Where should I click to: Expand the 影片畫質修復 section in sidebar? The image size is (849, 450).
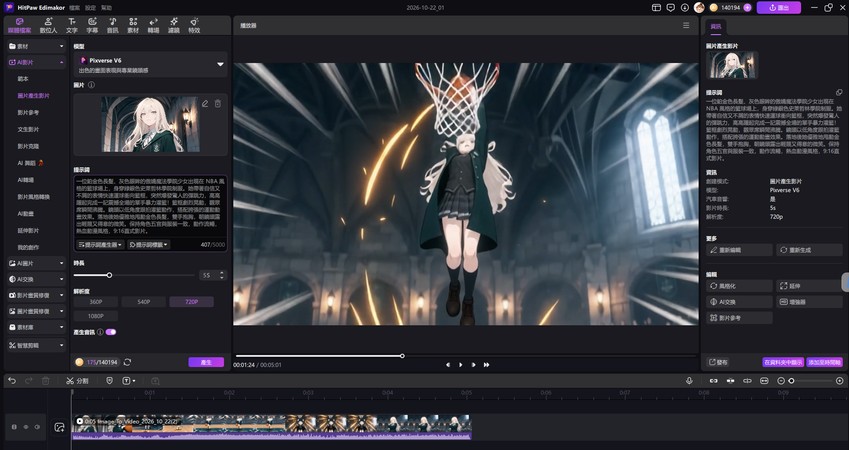point(36,295)
